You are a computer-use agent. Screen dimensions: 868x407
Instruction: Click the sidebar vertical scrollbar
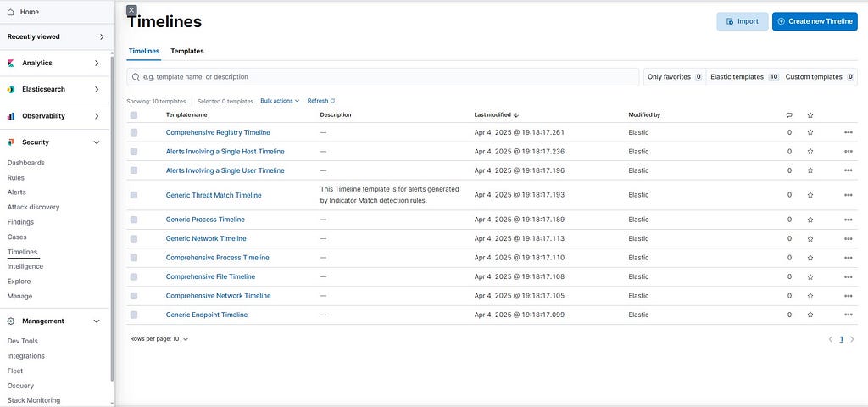113,218
